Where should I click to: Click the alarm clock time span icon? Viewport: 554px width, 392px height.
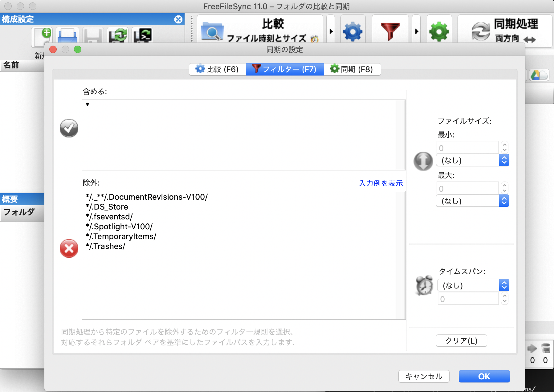pos(424,285)
